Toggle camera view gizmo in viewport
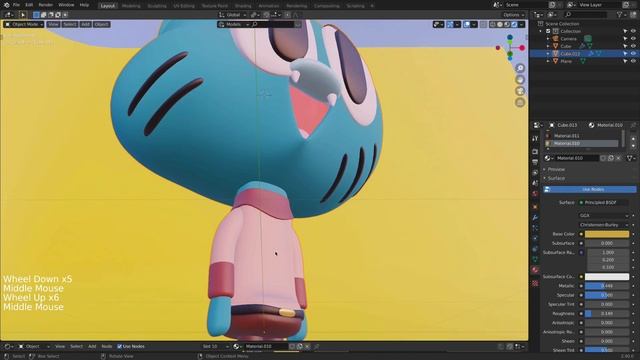Viewport: 640px width, 360px height. (520, 91)
